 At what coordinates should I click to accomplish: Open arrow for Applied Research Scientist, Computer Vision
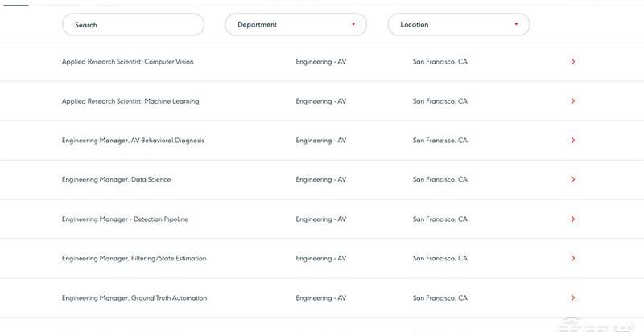coord(573,62)
